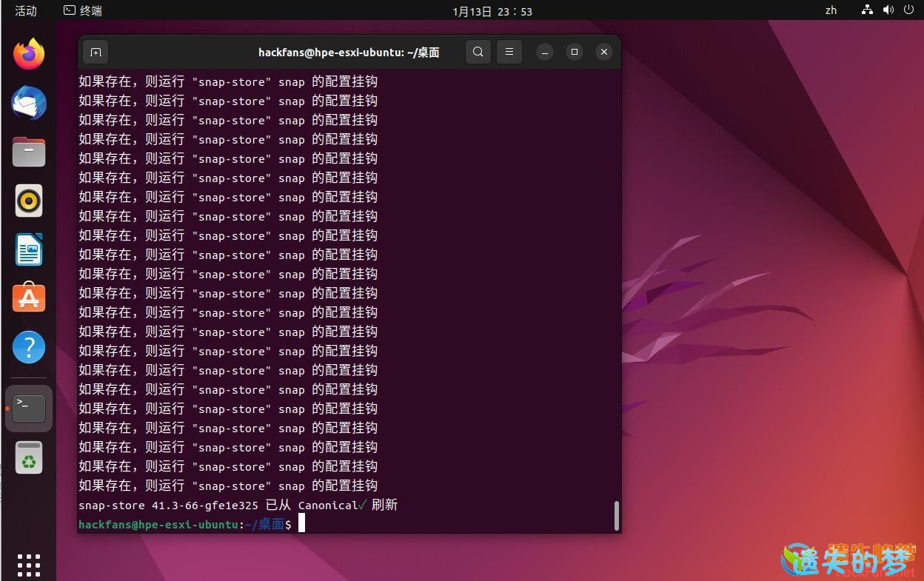Click the snap-store 41.3-66-gfe1e325 output line

pyautogui.click(x=238, y=505)
